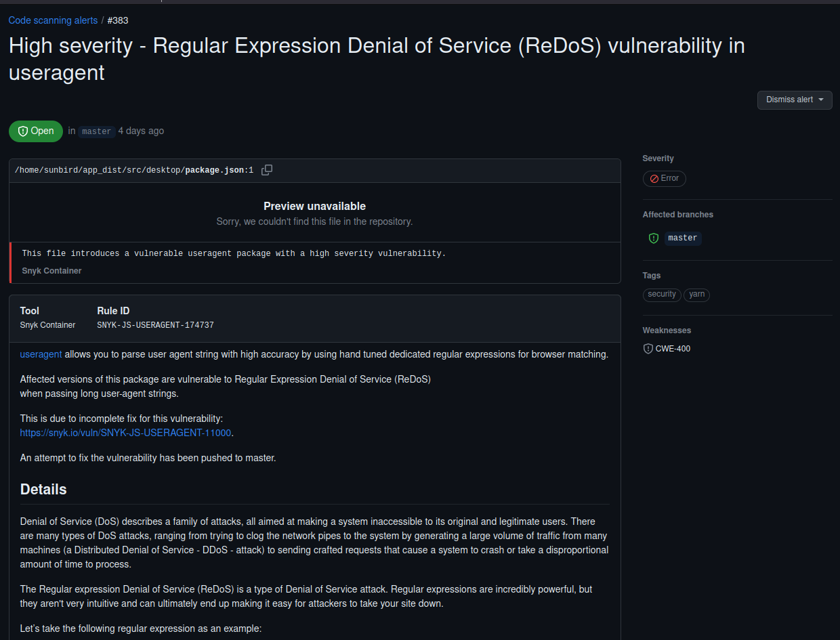Open the Code scanning alerts breadcrumb
The image size is (840, 640).
pos(53,20)
